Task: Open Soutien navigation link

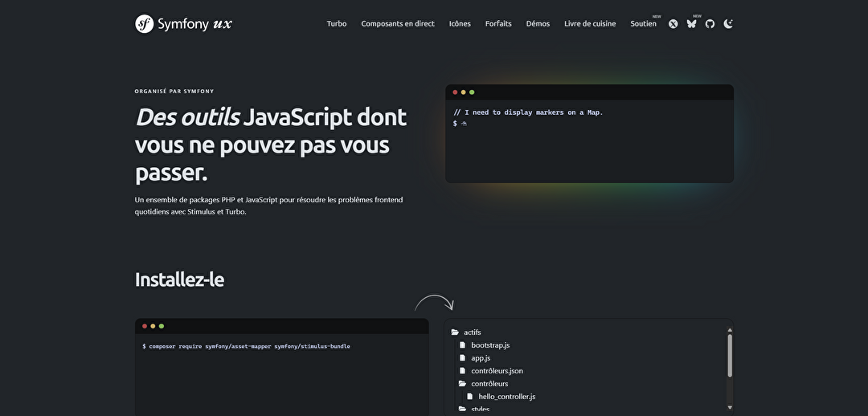Action: [x=643, y=24]
